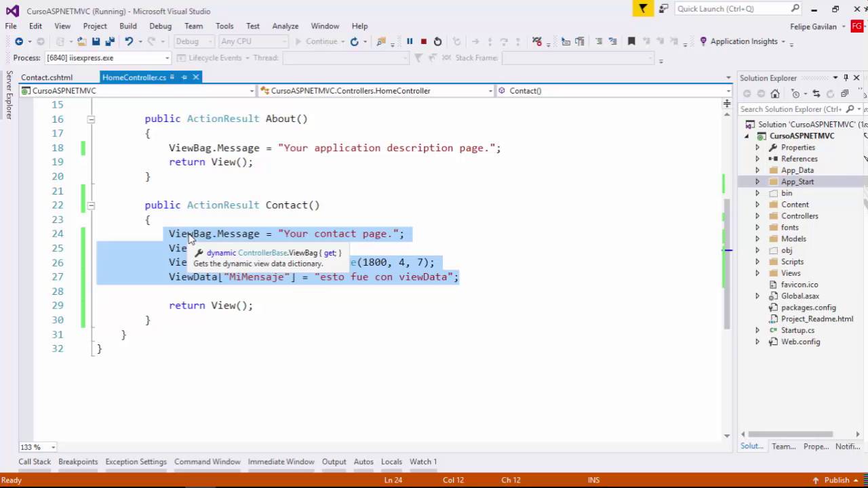Click the breakpoint settings toolbar icon
The width and height of the screenshot is (868, 488).
(537, 41)
